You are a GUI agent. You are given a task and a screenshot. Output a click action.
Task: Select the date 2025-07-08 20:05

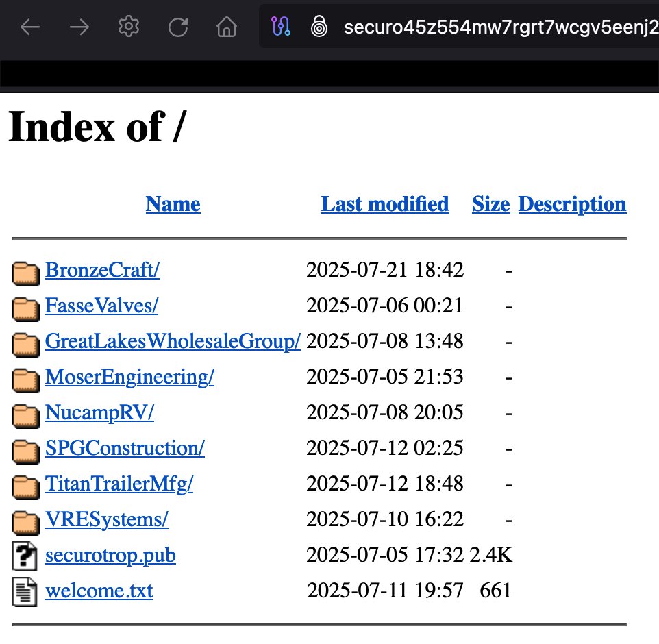tap(385, 412)
